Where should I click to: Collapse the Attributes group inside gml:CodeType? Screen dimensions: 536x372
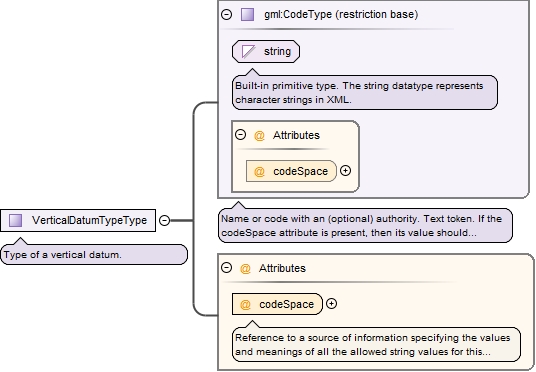[x=240, y=134]
